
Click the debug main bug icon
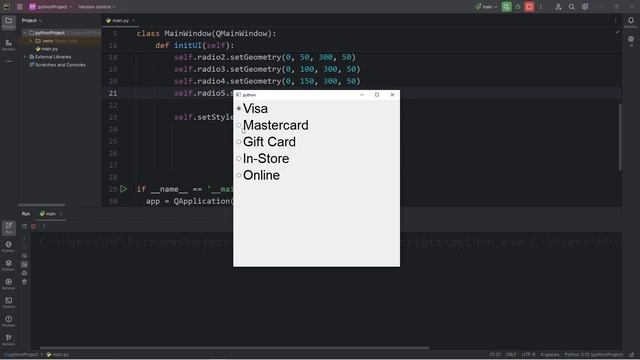click(518, 7)
